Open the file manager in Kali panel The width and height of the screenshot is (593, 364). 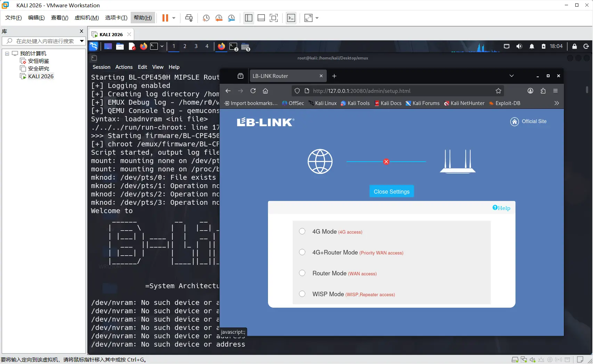(x=120, y=46)
